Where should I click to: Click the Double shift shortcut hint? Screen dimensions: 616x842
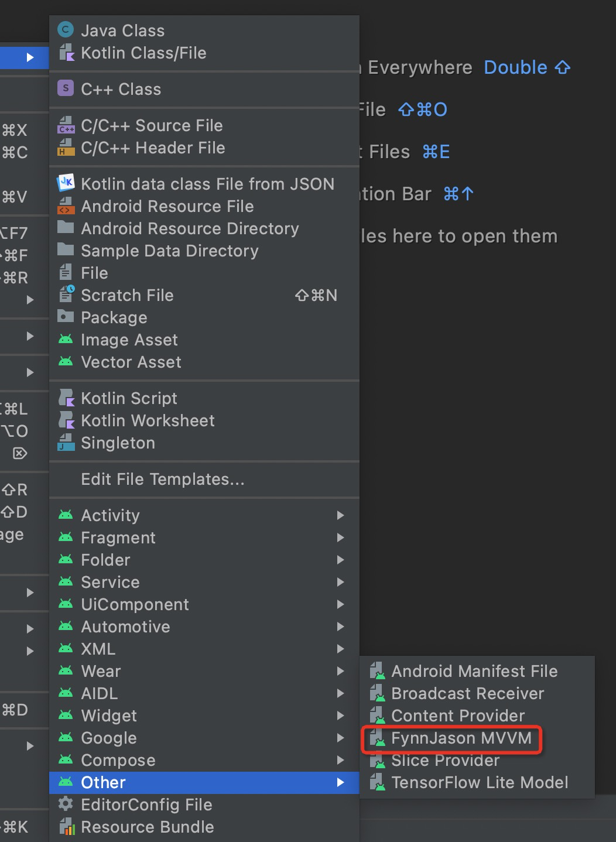pyautogui.click(x=527, y=67)
